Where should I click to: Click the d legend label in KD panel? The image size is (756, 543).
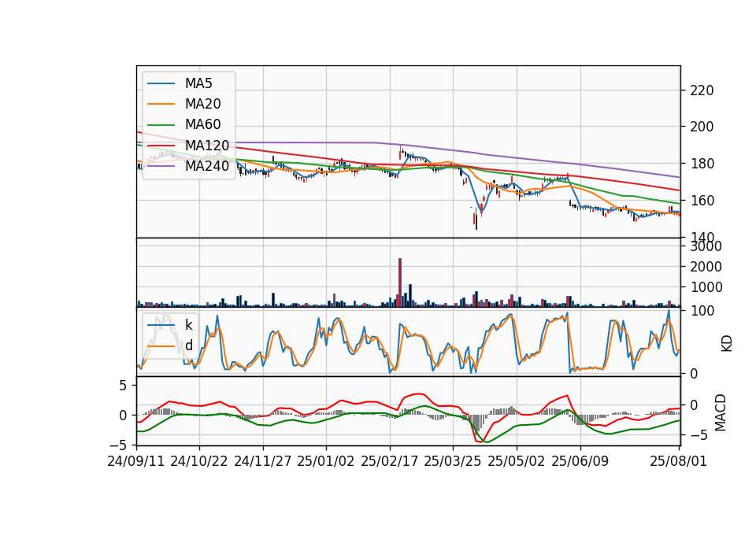(188, 345)
